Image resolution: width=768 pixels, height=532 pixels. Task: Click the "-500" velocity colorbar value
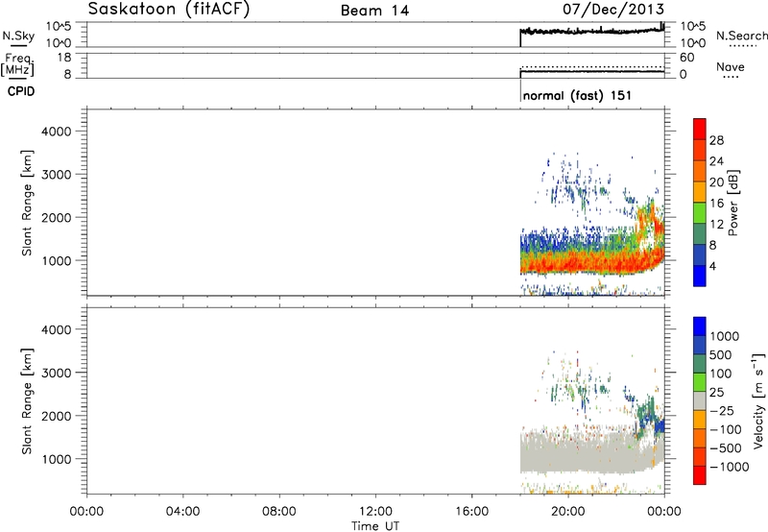(x=725, y=447)
